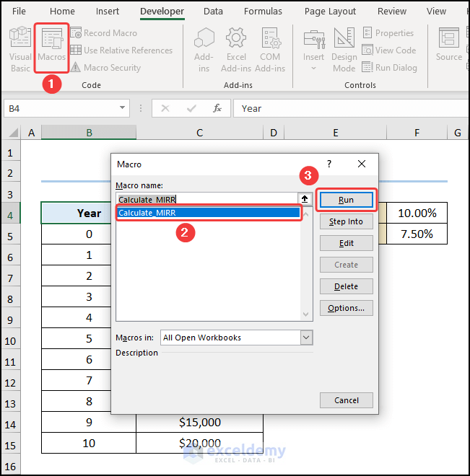Open the Page Layout tab
Screen dimensions: 470x476
point(330,12)
